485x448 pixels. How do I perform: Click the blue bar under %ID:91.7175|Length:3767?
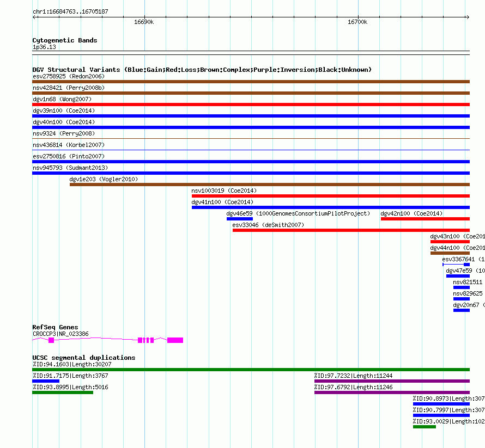[x=46, y=381]
